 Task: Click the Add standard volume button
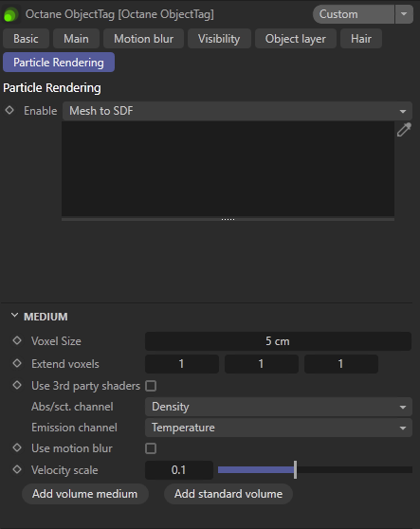pos(228,494)
